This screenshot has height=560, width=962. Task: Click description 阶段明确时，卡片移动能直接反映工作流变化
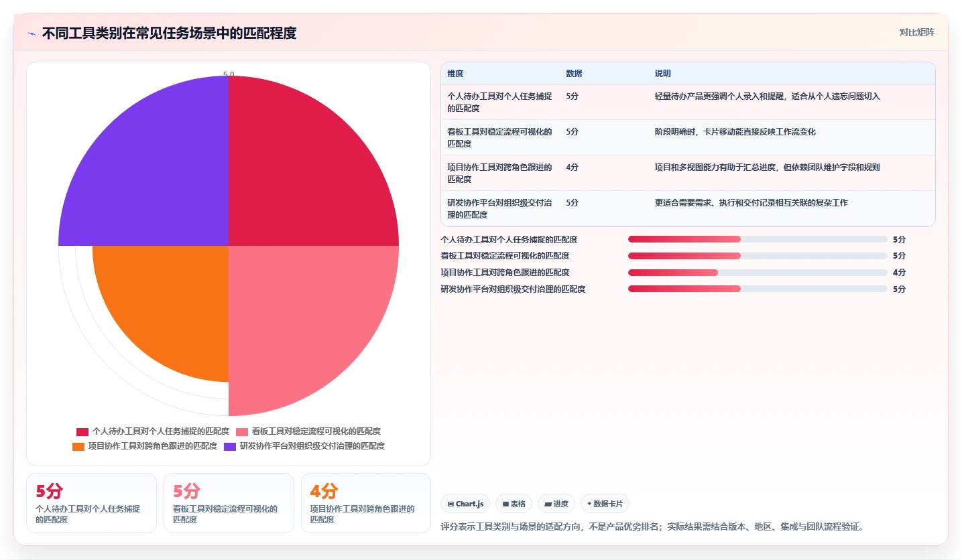[x=735, y=132]
